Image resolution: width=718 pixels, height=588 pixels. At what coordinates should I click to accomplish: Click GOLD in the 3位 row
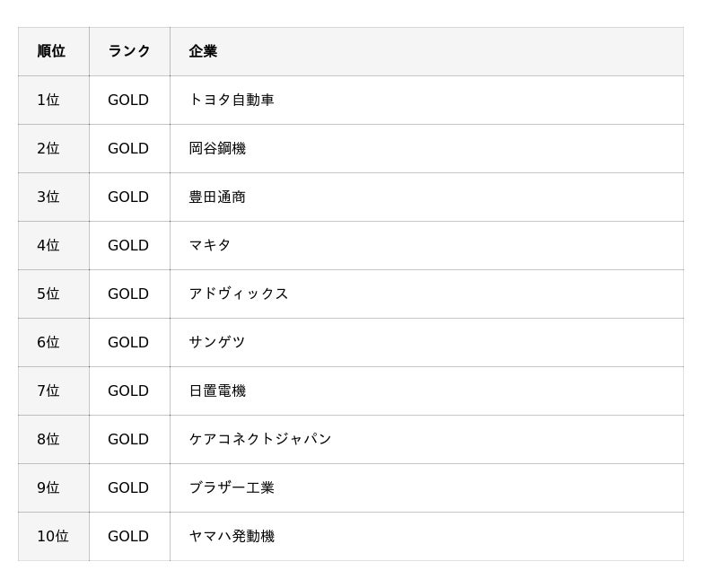point(128,197)
